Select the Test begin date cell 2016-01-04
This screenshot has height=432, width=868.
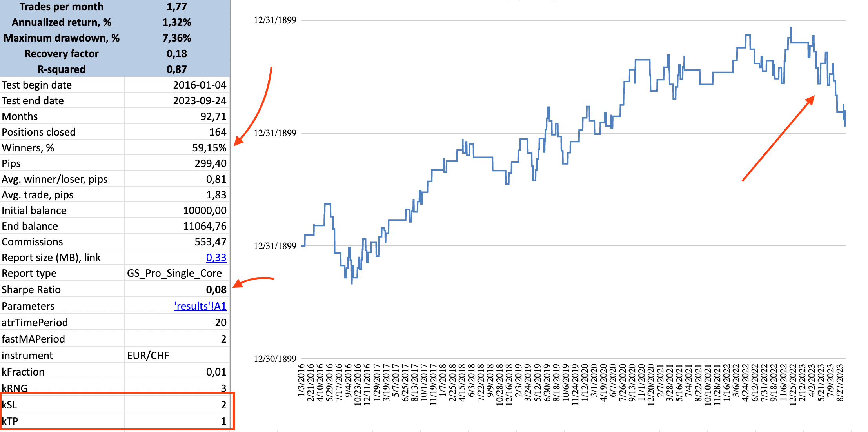tap(200, 85)
